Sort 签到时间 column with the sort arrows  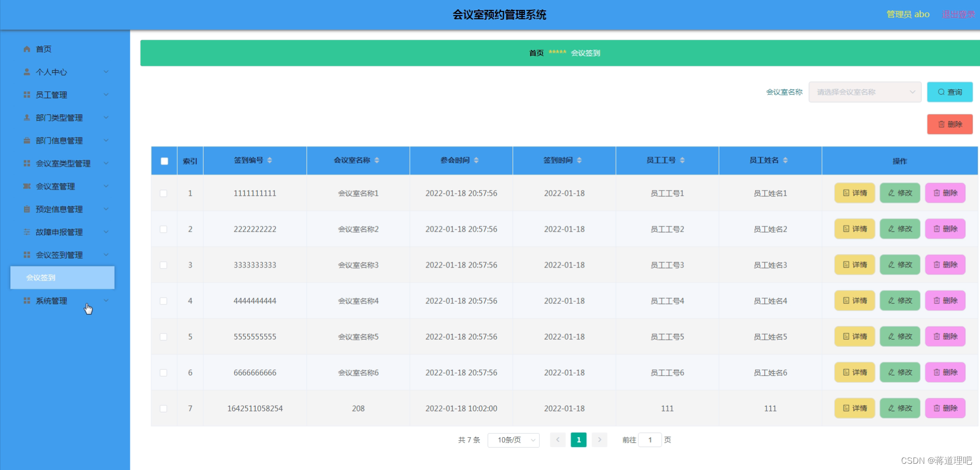[x=579, y=160]
